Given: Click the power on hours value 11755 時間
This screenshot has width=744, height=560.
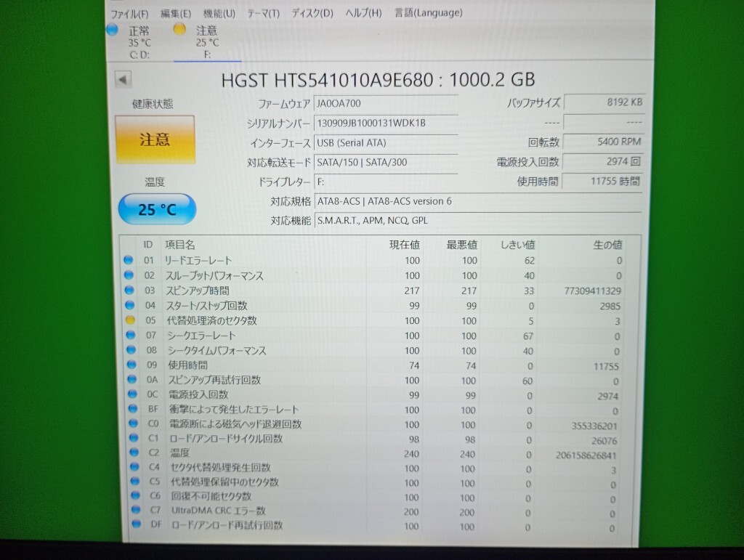Looking at the screenshot, I should point(602,181).
